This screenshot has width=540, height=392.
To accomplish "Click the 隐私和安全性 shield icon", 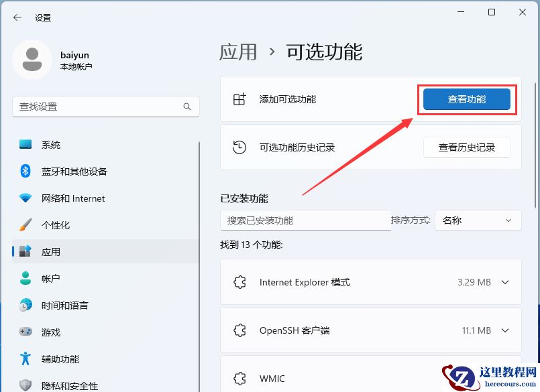I will pyautogui.click(x=24, y=385).
